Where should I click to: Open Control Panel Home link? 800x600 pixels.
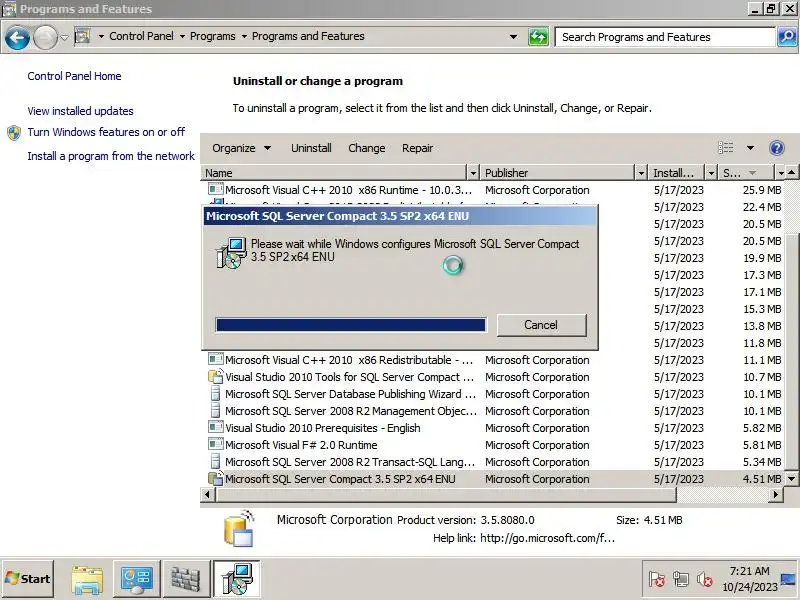[x=74, y=76]
